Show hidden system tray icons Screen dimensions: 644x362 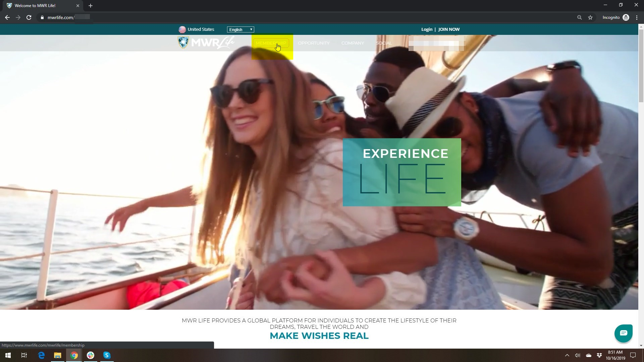pyautogui.click(x=567, y=355)
